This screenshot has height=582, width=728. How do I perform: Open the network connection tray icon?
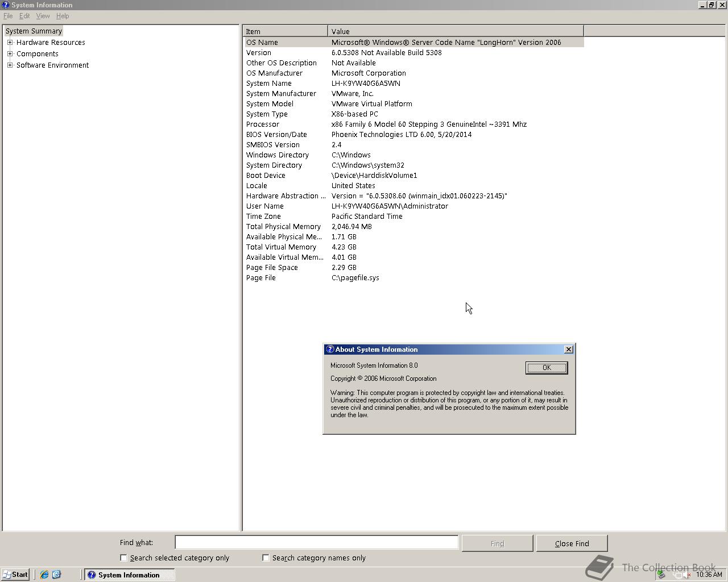point(677,575)
